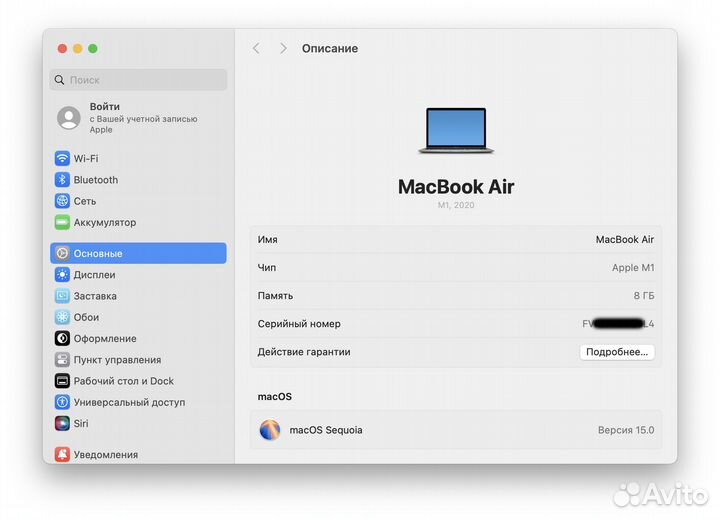This screenshot has width=720, height=520.
Task: Click the Серийный номер label
Action: [x=299, y=324]
